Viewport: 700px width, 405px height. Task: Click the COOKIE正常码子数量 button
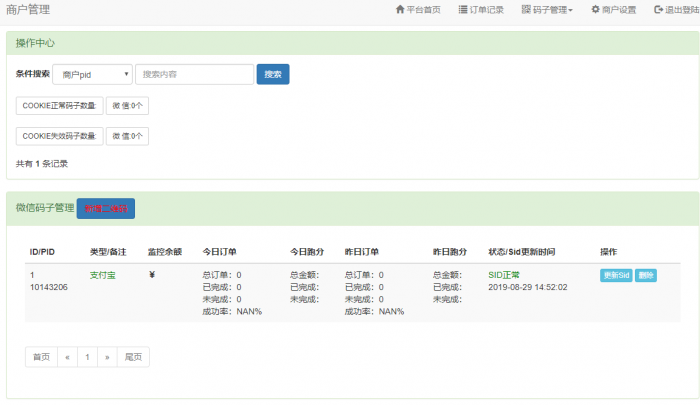[59, 106]
